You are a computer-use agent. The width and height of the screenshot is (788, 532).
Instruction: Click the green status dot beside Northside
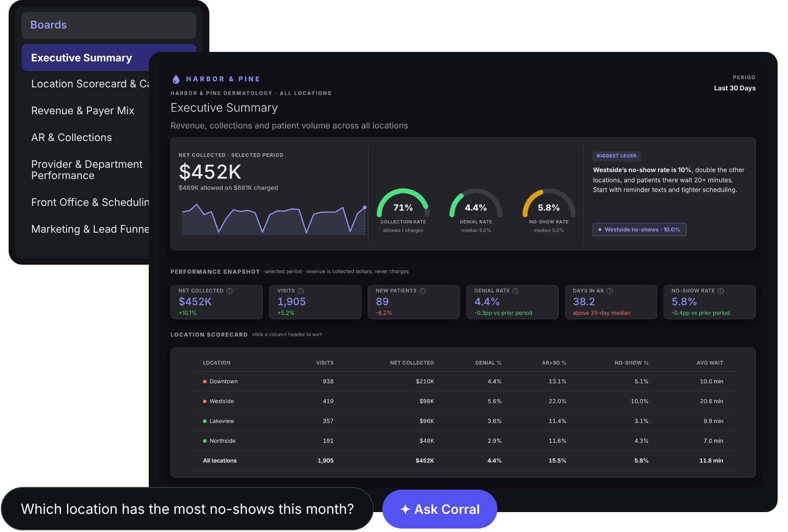tap(205, 441)
